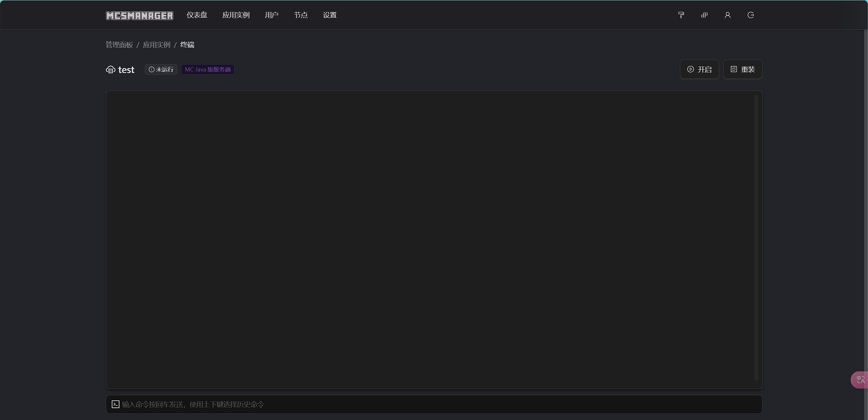Open the user profile icon
Screen dimensions: 868x420
click(727, 15)
